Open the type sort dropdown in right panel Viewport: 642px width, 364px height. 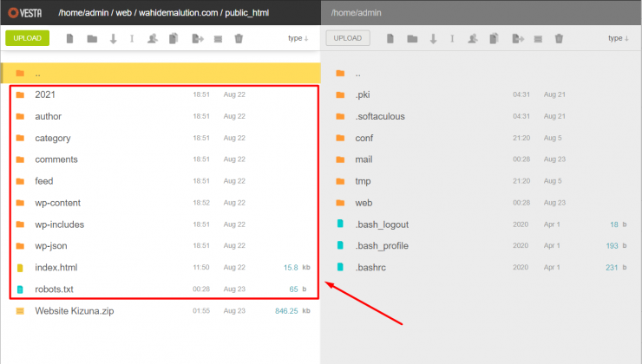619,38
